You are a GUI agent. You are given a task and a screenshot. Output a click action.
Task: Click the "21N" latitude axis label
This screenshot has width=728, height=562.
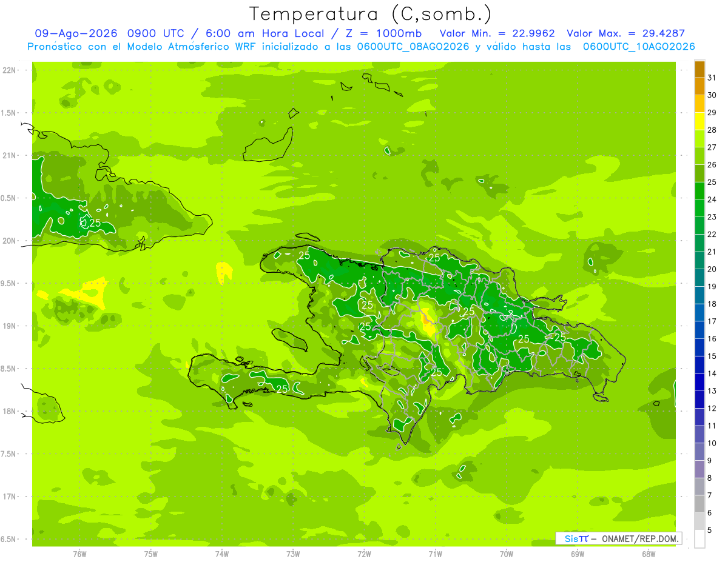pyautogui.click(x=9, y=156)
